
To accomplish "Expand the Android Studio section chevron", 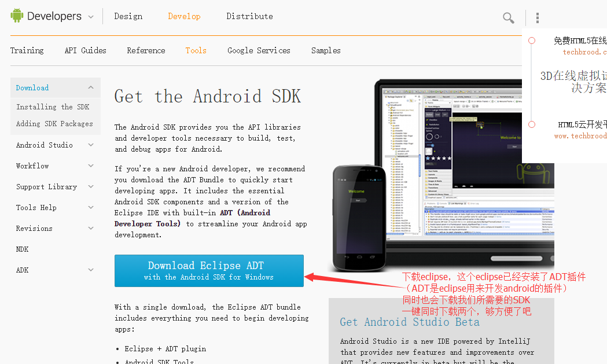I will (91, 145).
